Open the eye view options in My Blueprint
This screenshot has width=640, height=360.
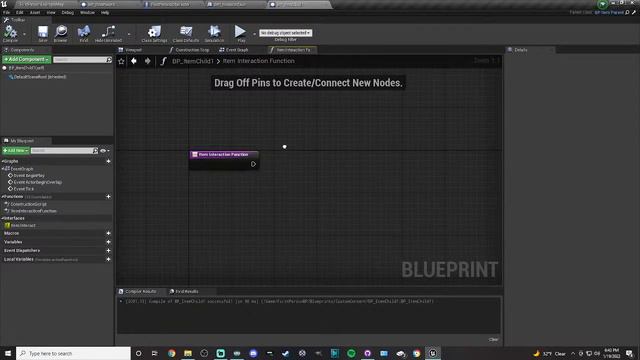(104, 151)
